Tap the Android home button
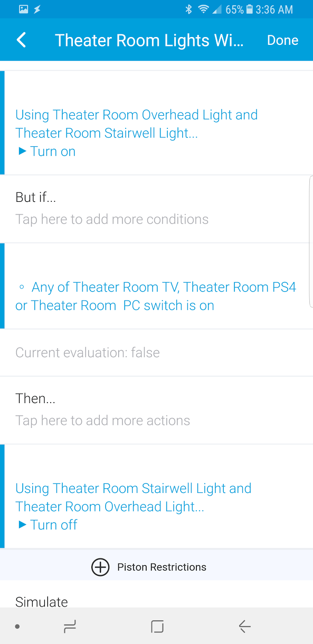 [157, 627]
